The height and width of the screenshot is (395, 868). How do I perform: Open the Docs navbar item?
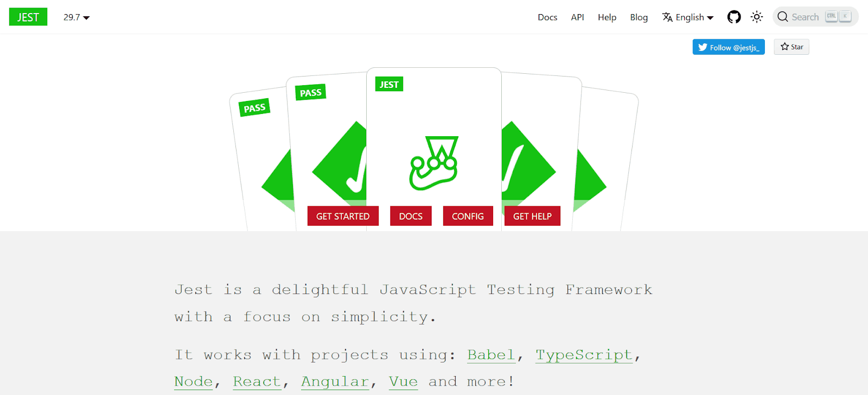tap(547, 17)
